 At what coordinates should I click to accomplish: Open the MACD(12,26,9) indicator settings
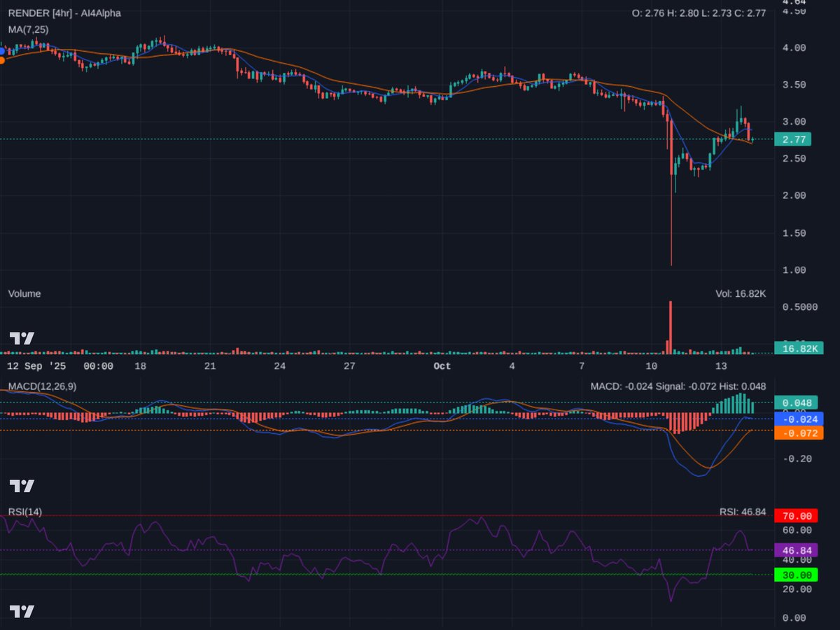coord(42,386)
